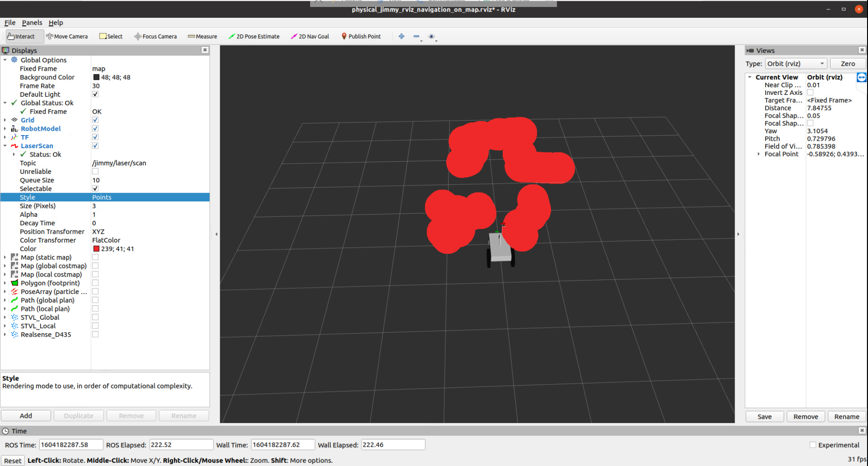This screenshot has height=466, width=868.
Task: Expand the Grid display node
Action: (x=5, y=120)
